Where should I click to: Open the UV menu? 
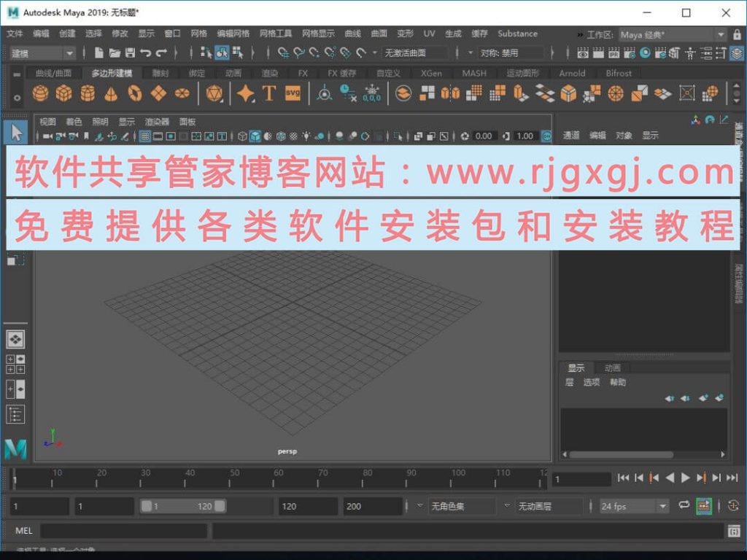coord(429,34)
